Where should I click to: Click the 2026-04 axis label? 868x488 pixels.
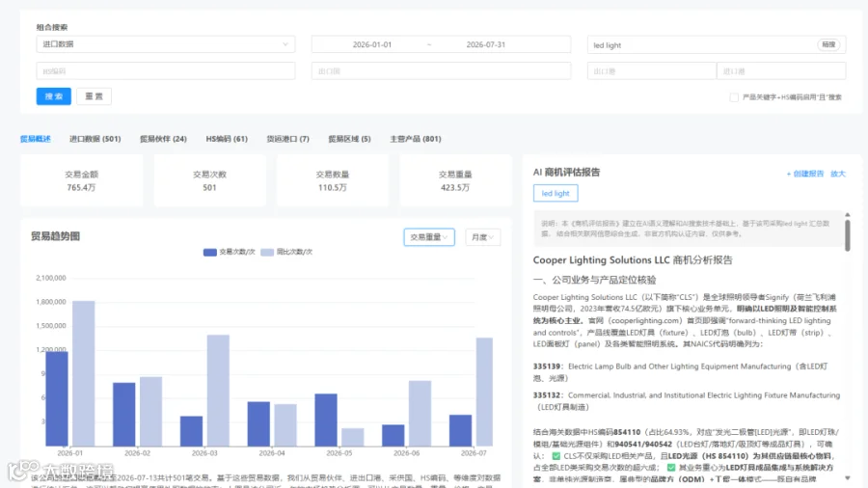click(272, 452)
